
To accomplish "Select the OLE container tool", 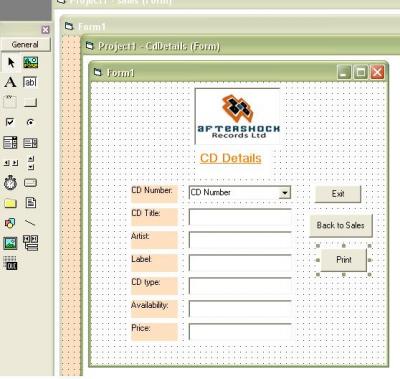I will 10,263.
